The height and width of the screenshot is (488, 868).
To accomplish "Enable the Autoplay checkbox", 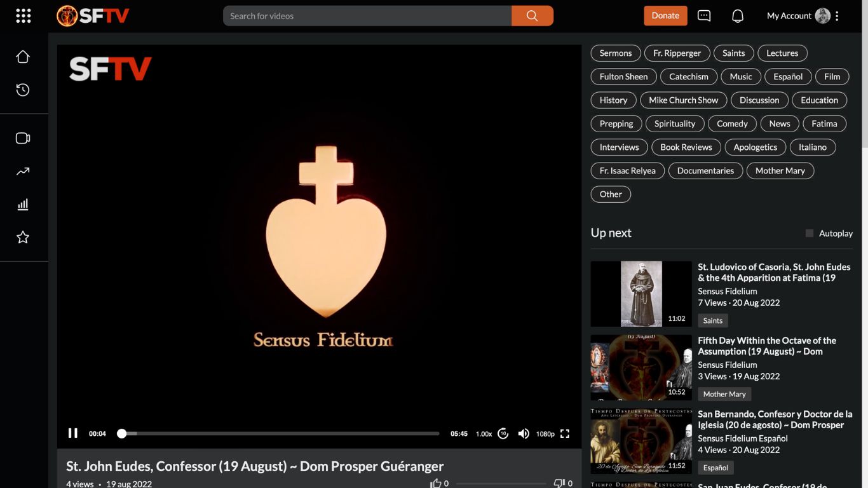I will coord(810,233).
